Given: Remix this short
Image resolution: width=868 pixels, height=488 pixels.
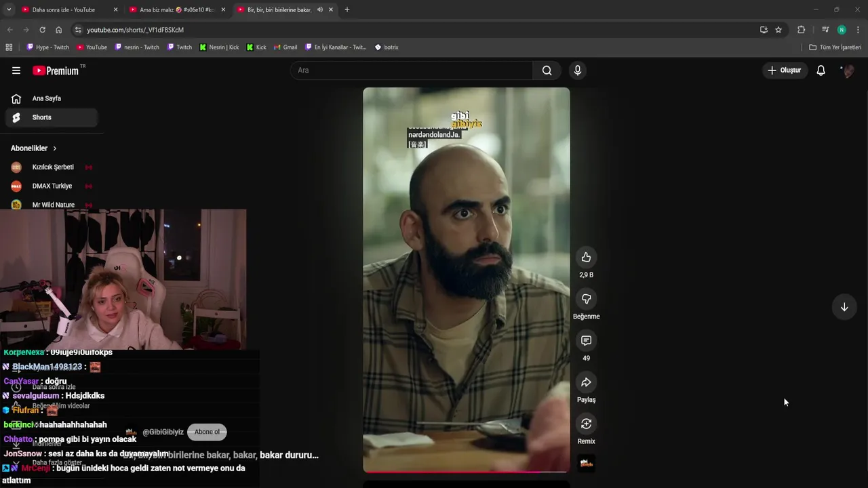Looking at the screenshot, I should 586,424.
